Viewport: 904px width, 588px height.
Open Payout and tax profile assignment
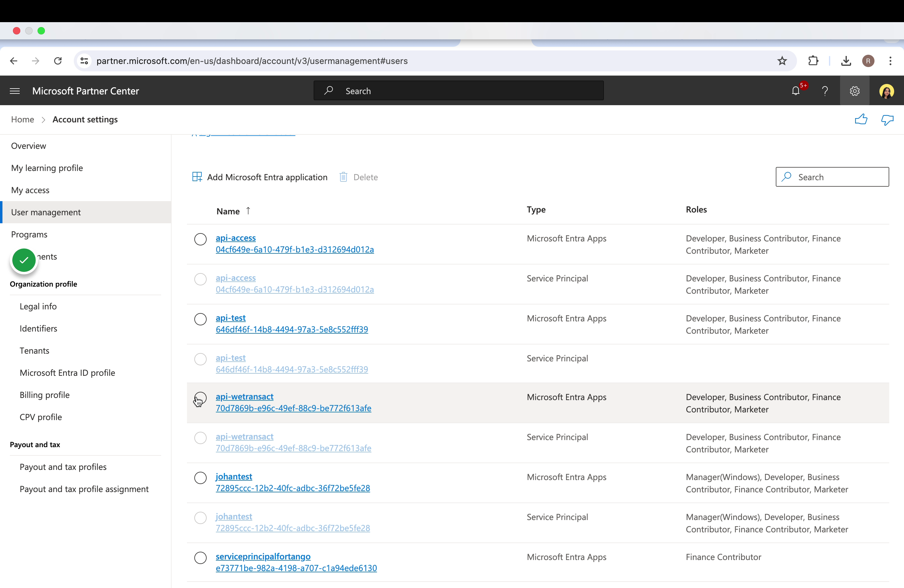(84, 489)
